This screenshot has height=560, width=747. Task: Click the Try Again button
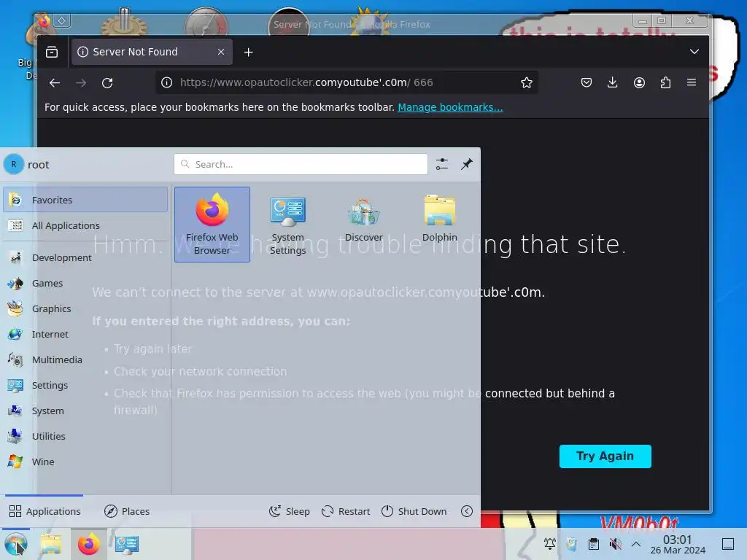click(605, 456)
